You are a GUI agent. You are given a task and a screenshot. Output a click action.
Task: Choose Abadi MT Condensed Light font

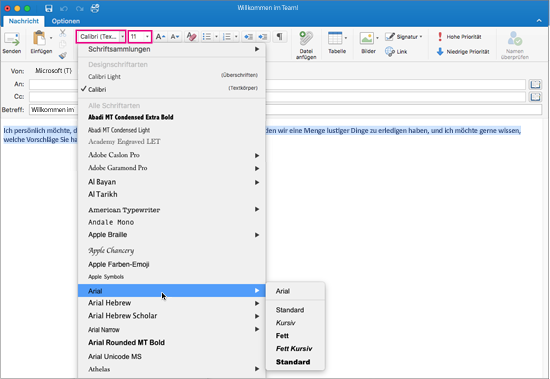click(172, 130)
